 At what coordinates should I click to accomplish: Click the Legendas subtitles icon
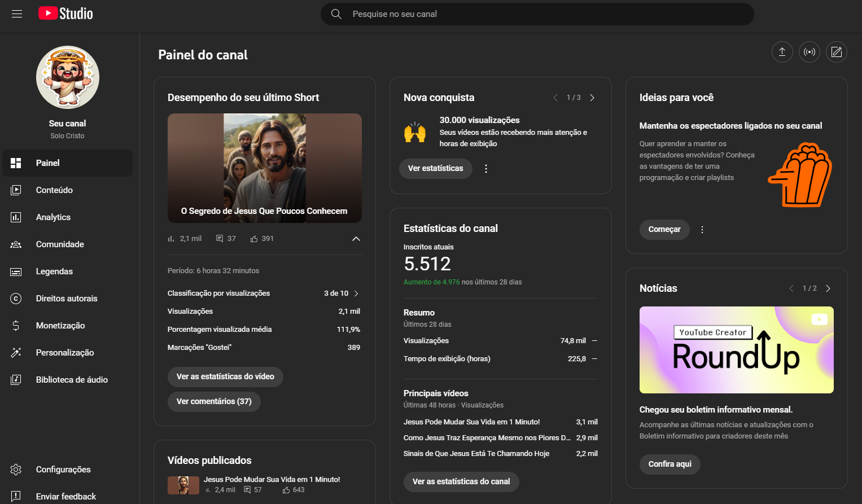pyautogui.click(x=16, y=271)
